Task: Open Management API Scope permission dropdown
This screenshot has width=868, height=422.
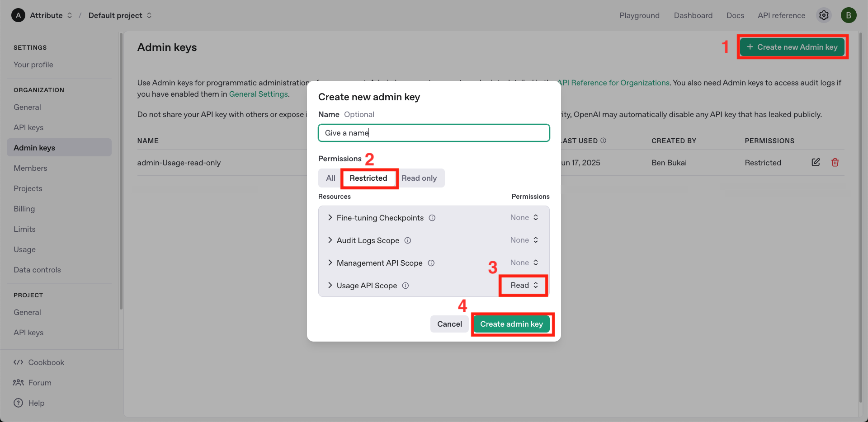Action: [x=524, y=263]
